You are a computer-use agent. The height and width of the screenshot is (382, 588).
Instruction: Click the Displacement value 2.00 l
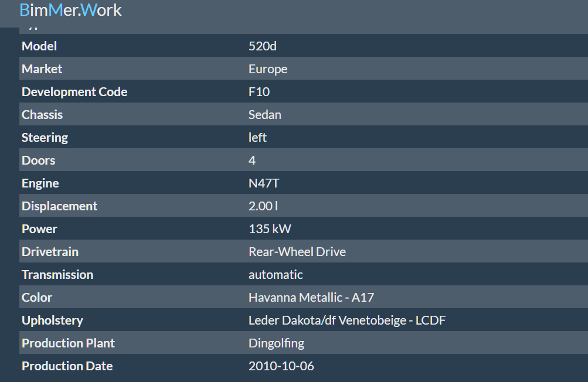263,206
